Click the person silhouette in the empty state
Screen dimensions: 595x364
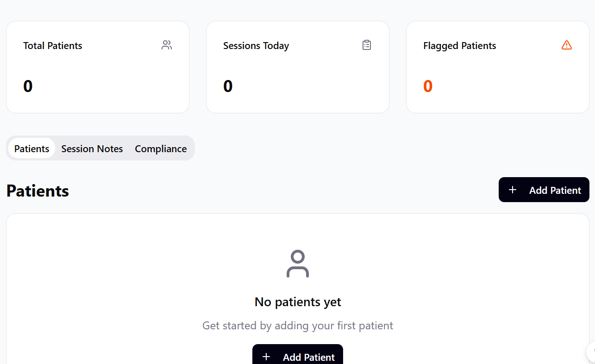pos(298,264)
